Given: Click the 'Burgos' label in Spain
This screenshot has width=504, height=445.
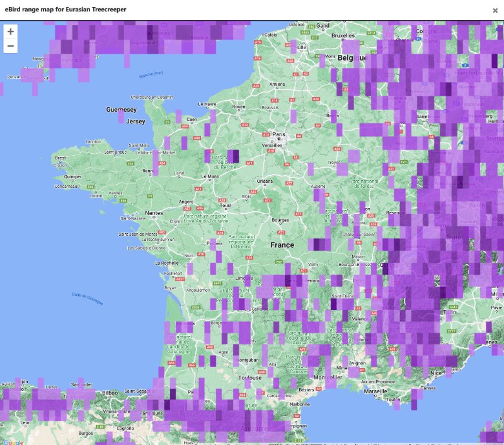Looking at the screenshot, I should (x=86, y=434).
